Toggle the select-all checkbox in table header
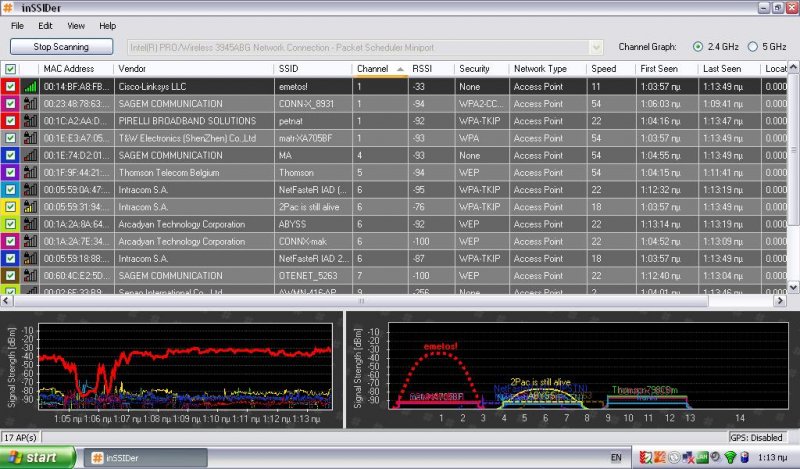The image size is (800, 469). click(10, 69)
